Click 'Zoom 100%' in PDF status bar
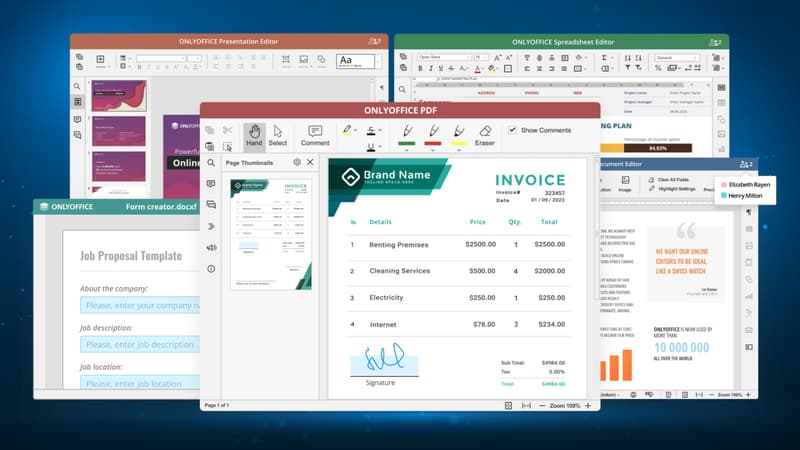The image size is (800, 450). pos(565,406)
